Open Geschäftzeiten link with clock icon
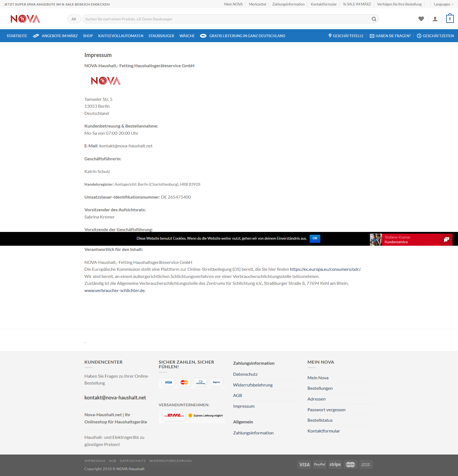The width and height of the screenshot is (458, 476). tap(435, 36)
